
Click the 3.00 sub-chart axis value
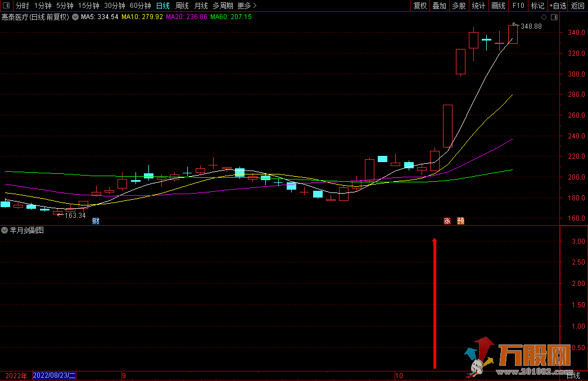point(578,241)
